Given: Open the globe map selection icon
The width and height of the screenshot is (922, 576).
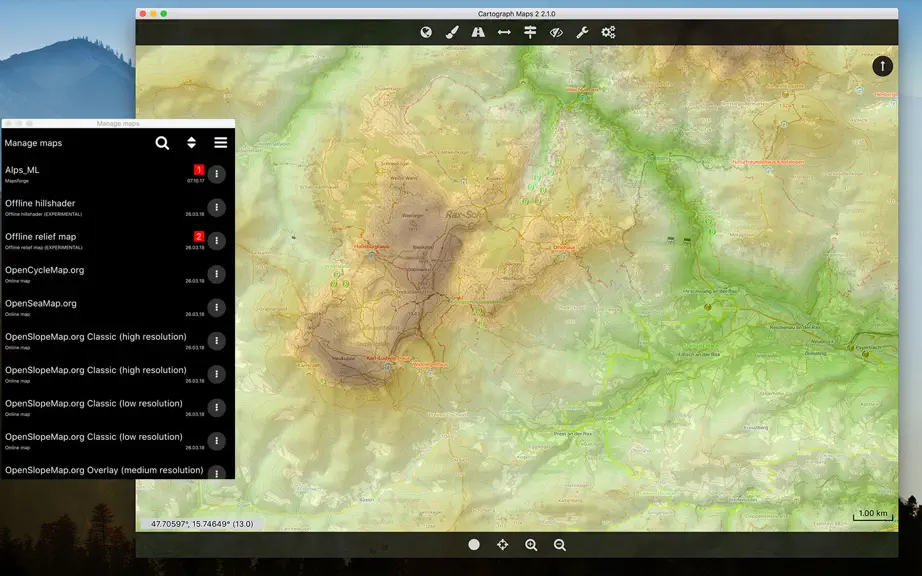Looking at the screenshot, I should [x=426, y=32].
